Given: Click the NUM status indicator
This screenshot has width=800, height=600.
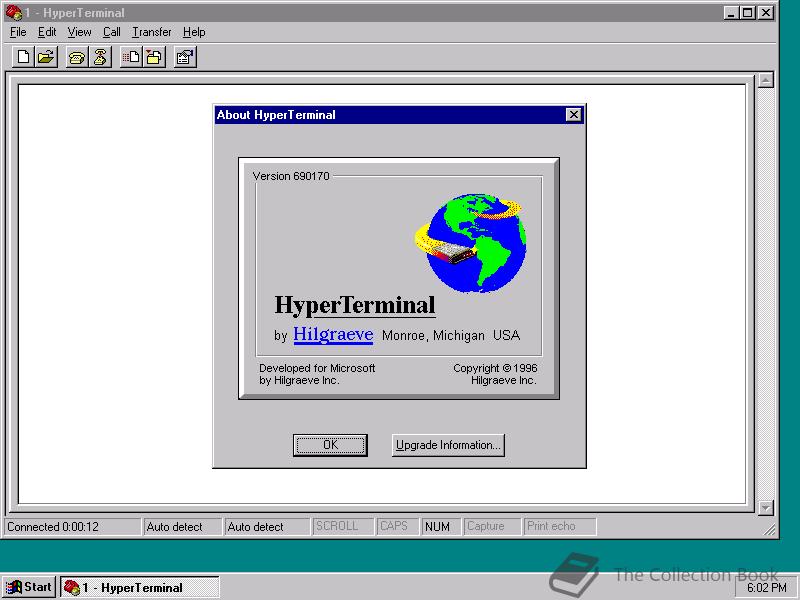Looking at the screenshot, I should point(441,527).
